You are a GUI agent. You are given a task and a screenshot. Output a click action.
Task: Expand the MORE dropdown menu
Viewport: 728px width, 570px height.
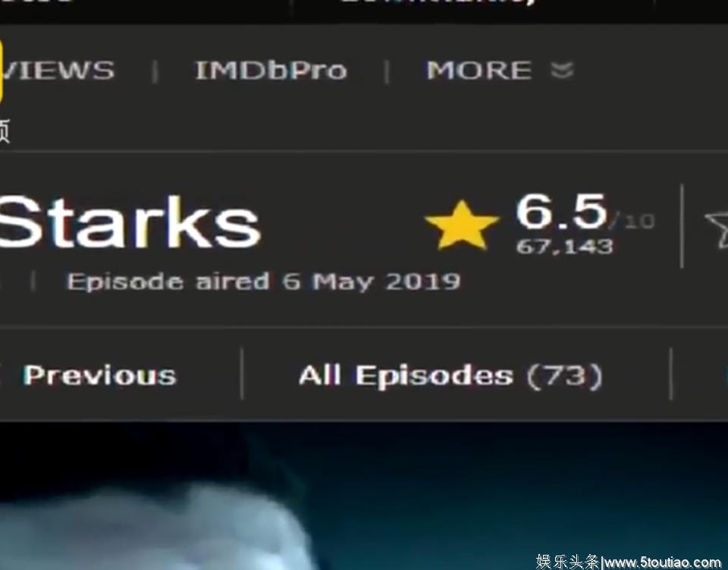(500, 71)
